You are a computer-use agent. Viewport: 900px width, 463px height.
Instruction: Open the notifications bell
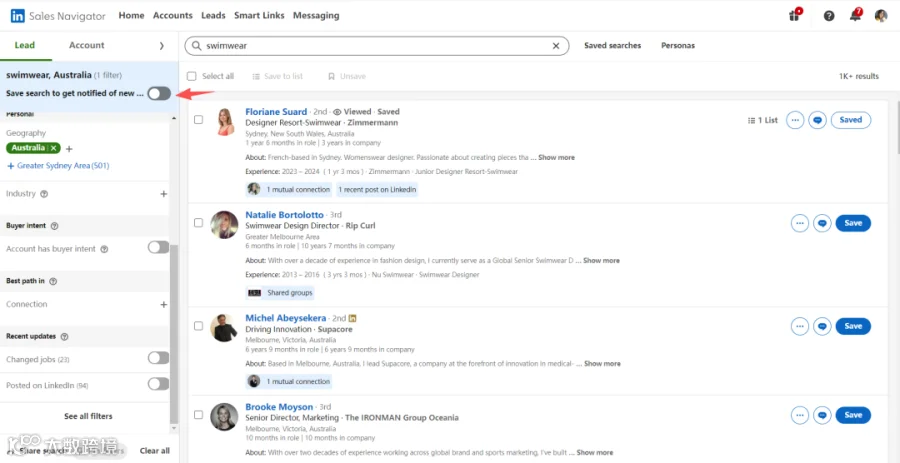pyautogui.click(x=856, y=15)
